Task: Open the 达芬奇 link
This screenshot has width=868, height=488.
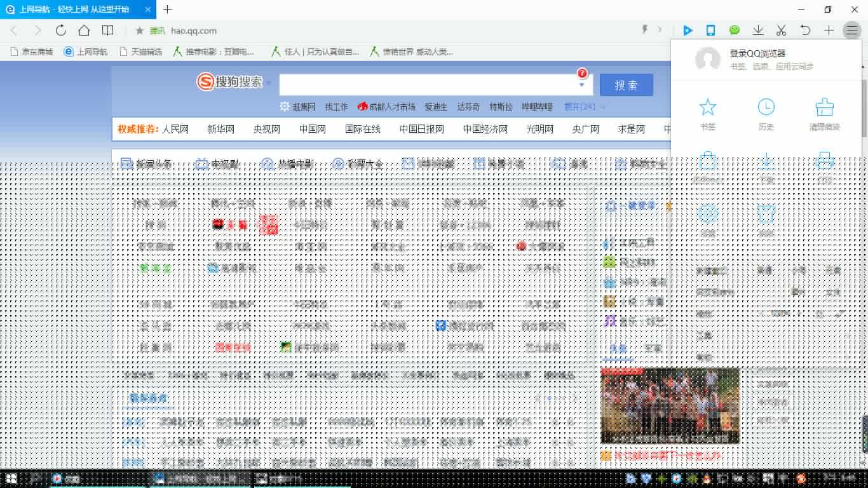Action: 468,107
